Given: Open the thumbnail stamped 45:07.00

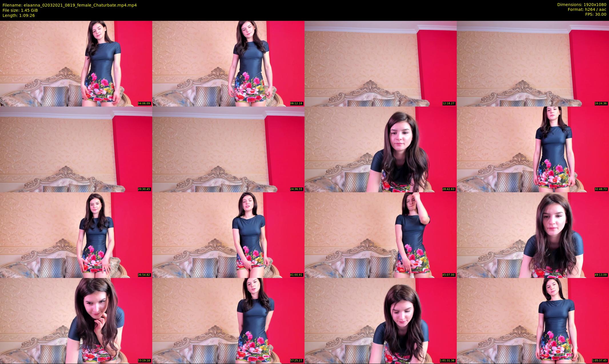Looking at the screenshot, I should point(380,235).
